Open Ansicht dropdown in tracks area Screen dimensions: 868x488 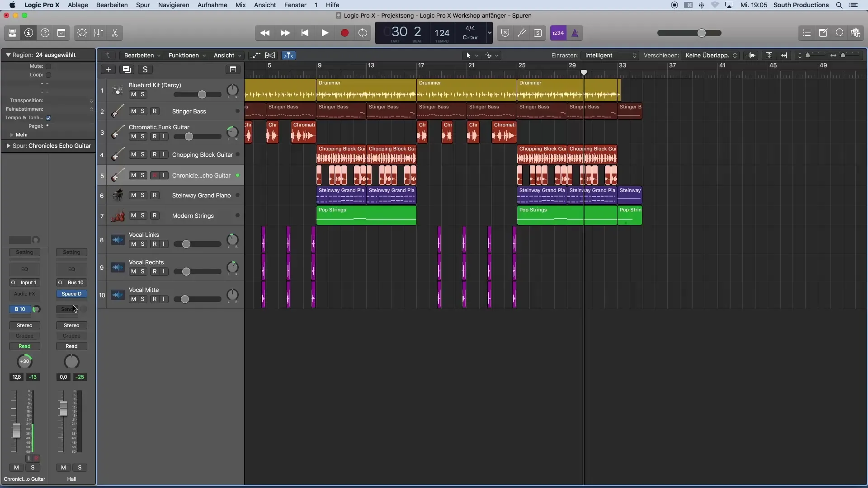pos(227,56)
